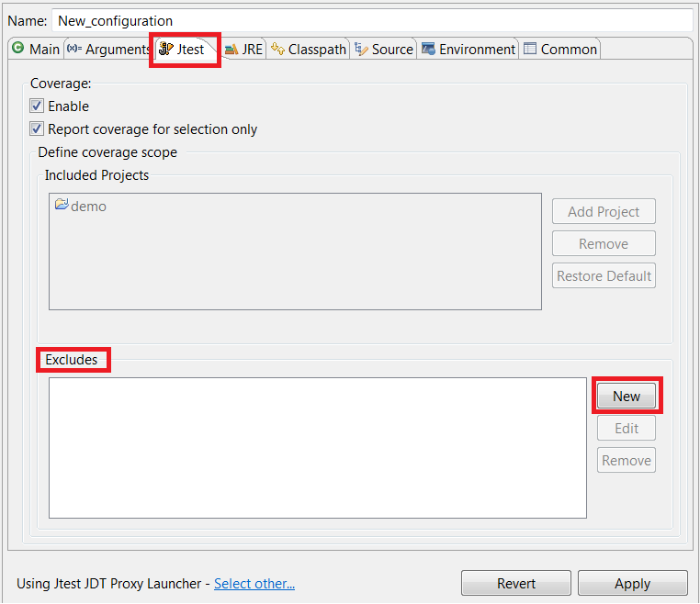This screenshot has width=700, height=604.
Task: Click the Apply button
Action: [x=633, y=583]
